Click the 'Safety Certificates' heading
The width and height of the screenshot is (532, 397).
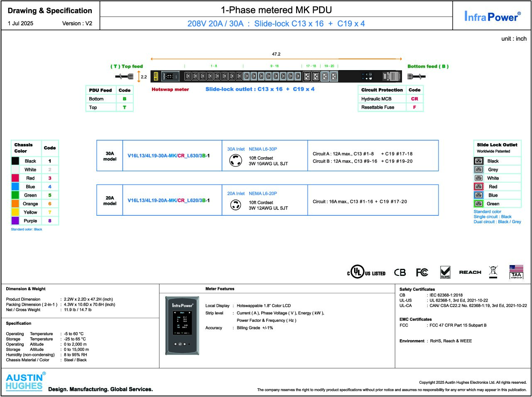point(417,289)
